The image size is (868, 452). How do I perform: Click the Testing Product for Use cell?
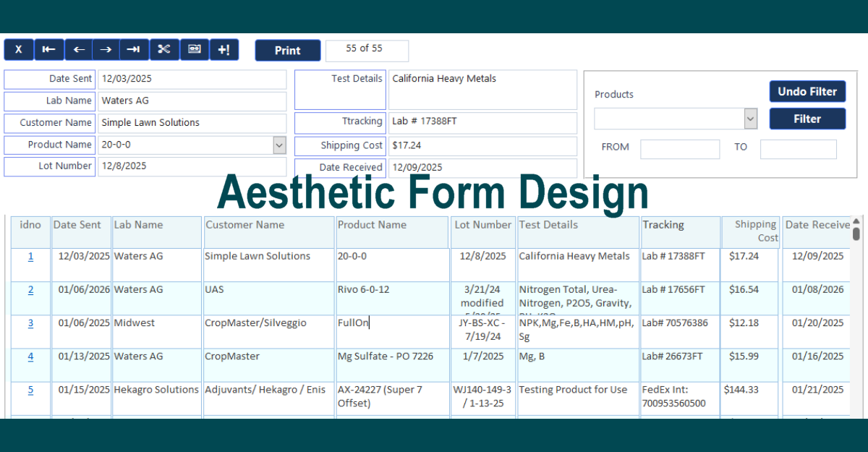click(578, 398)
